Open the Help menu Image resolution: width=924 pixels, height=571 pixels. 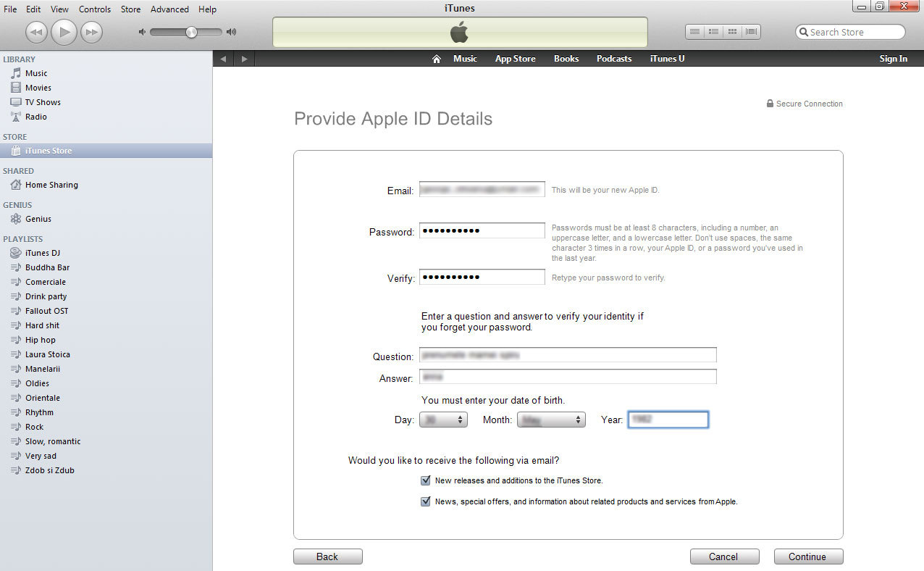tap(207, 9)
